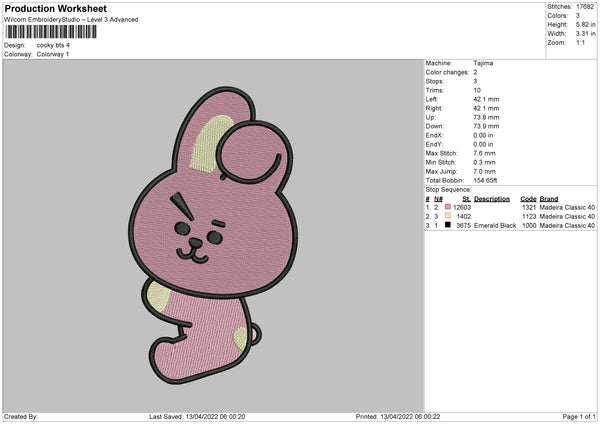Click the Min Stitch value 0.3 mm
Screen dimensions: 600x424
(484, 162)
